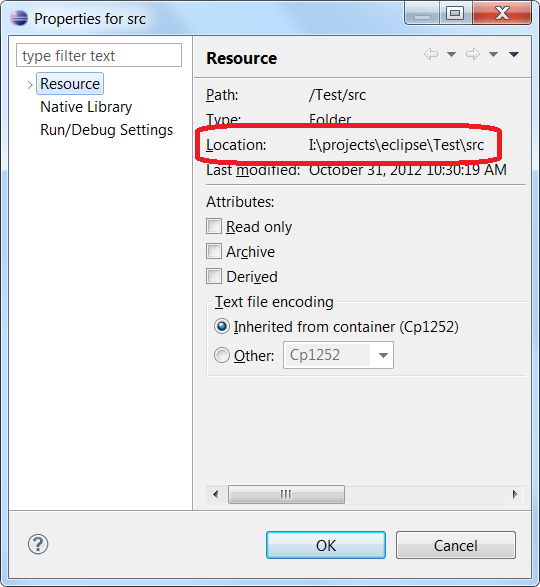Expand the Resource tree node
Screen dimensions: 540x587
click(x=30, y=85)
